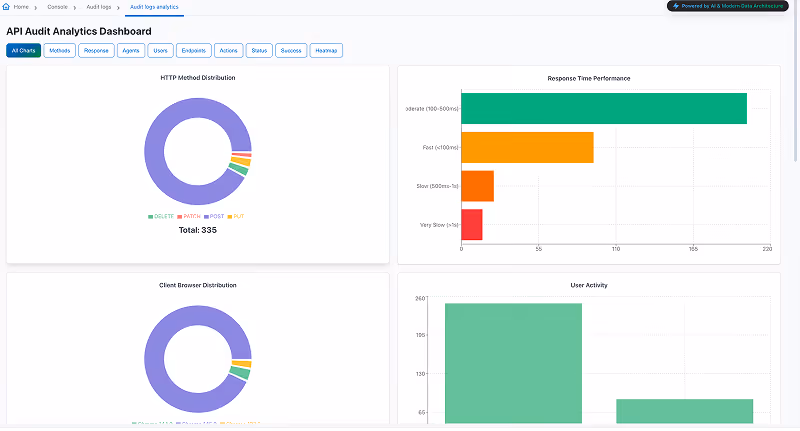800x431 pixels.
Task: Open the Console breadcrumb link
Action: (57, 7)
